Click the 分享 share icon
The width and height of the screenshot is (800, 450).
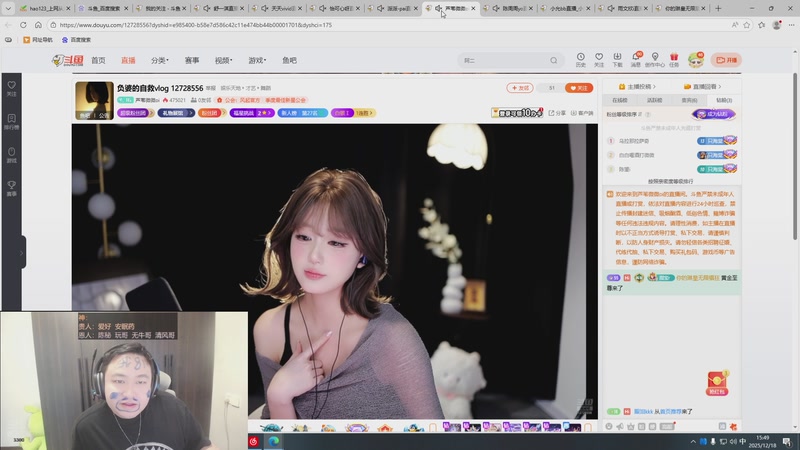pyautogui.click(x=557, y=113)
